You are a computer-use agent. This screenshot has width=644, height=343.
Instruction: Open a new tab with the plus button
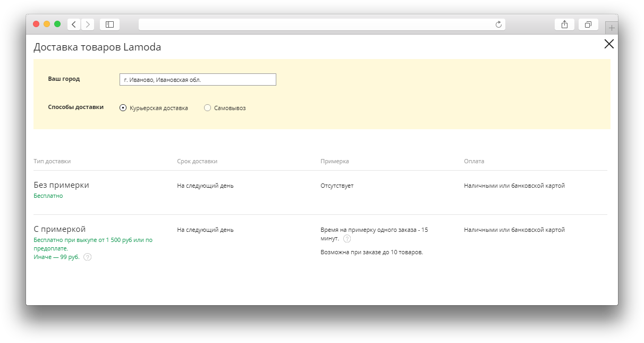(612, 28)
